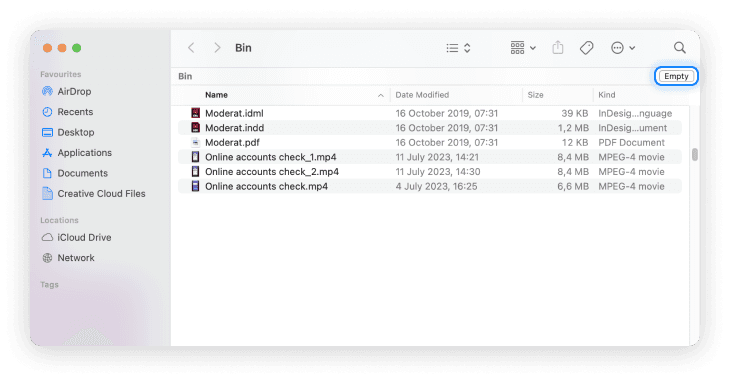
Task: Select the Moderat.pdf file name
Action: [x=232, y=142]
